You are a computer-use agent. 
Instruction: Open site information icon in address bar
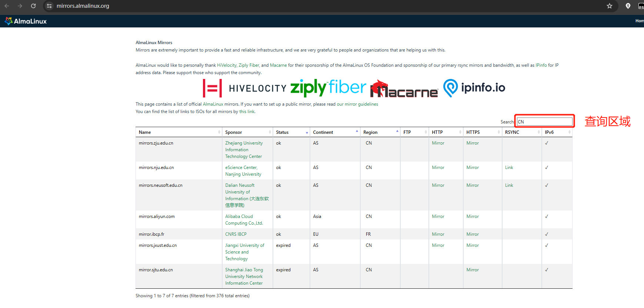click(x=49, y=6)
